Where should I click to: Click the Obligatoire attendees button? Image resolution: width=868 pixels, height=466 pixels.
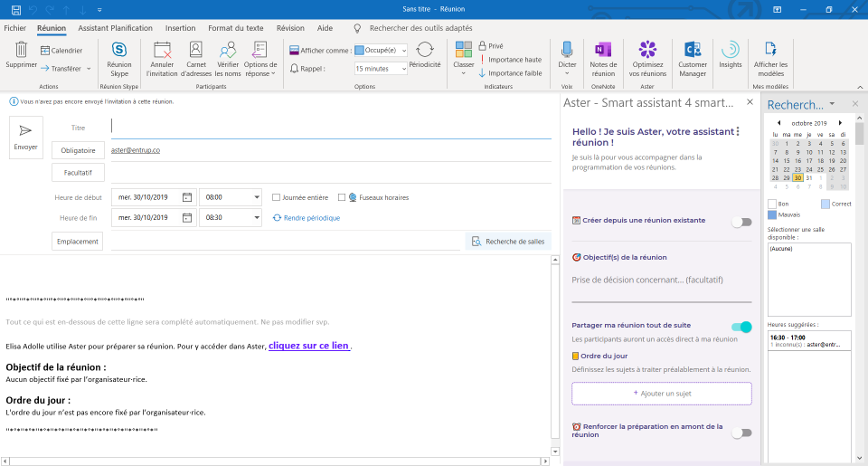[78, 151]
